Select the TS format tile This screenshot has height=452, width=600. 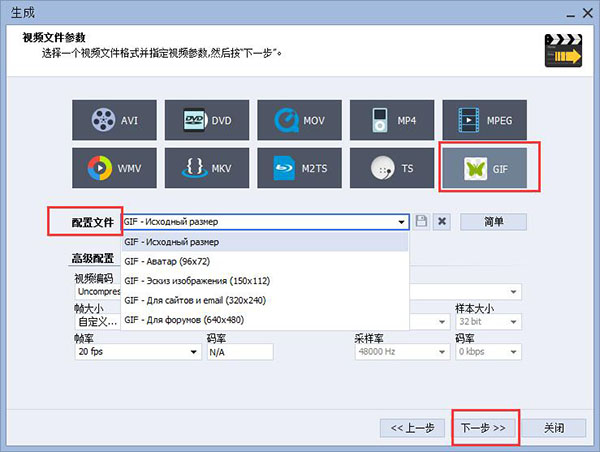coord(392,168)
